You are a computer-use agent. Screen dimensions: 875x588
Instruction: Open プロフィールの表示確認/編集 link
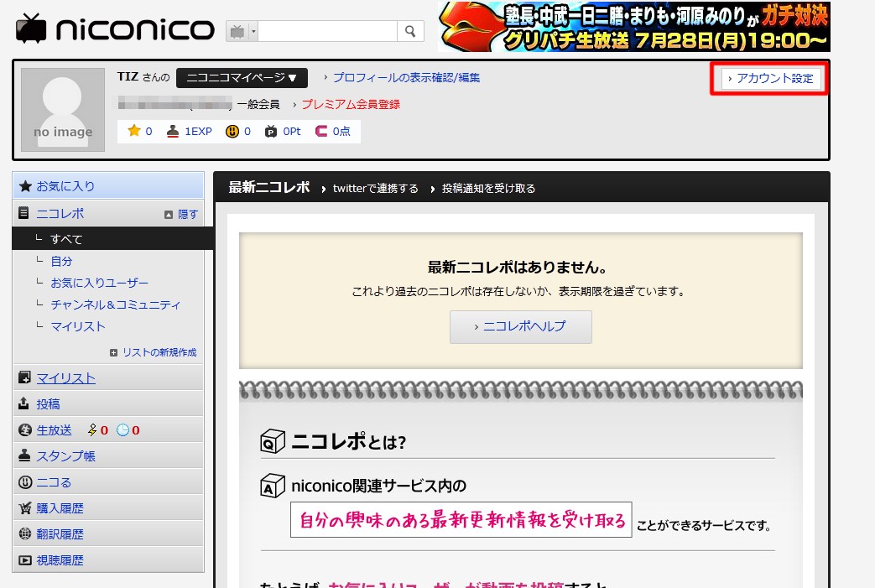pos(406,77)
